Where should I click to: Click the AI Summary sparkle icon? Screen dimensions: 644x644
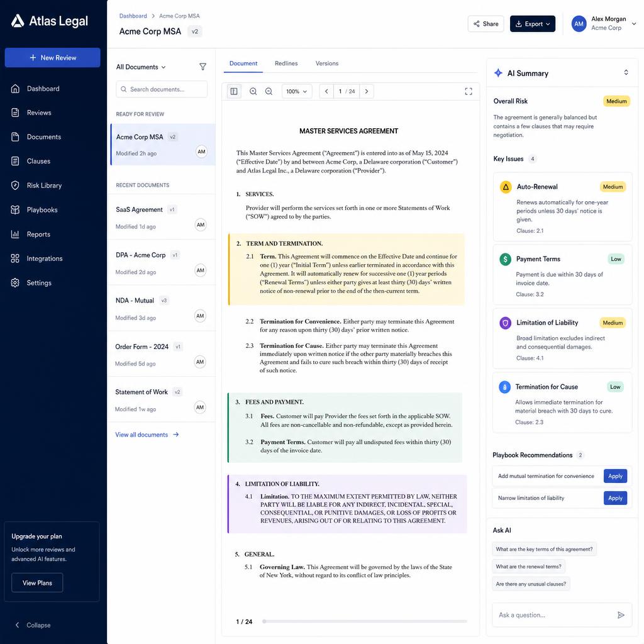tap(498, 73)
